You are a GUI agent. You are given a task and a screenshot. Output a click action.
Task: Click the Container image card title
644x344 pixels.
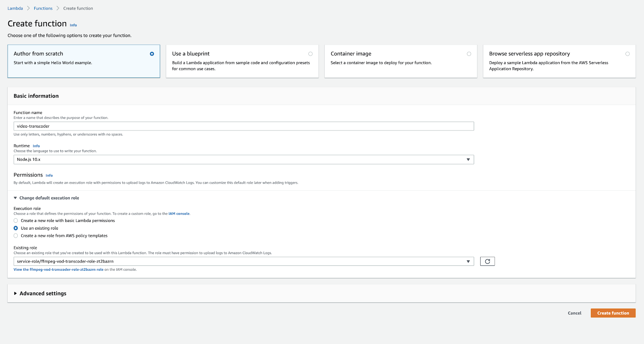pos(351,54)
